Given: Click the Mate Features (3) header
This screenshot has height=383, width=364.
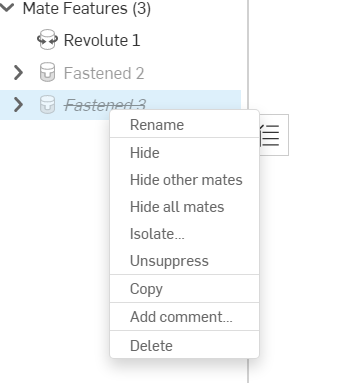Looking at the screenshot, I should click(87, 8).
